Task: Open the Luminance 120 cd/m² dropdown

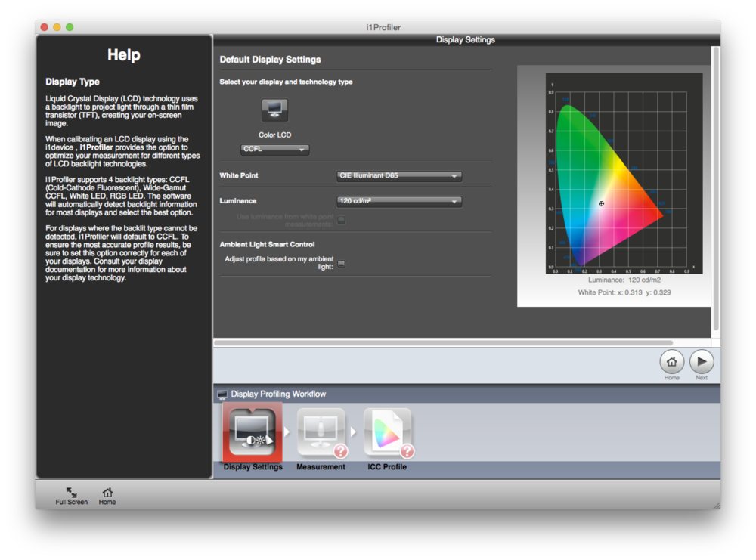Action: point(398,201)
